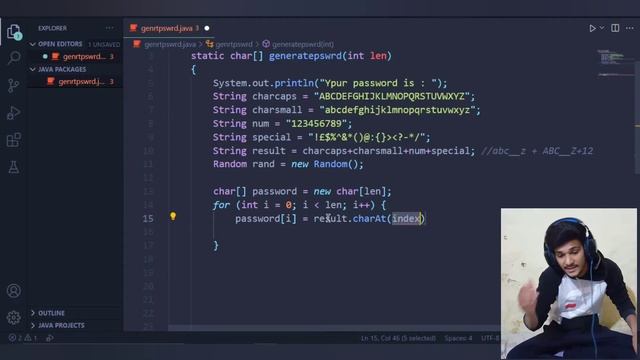640x360 pixels.
Task: Split the editor to the right
Action: click(x=615, y=28)
